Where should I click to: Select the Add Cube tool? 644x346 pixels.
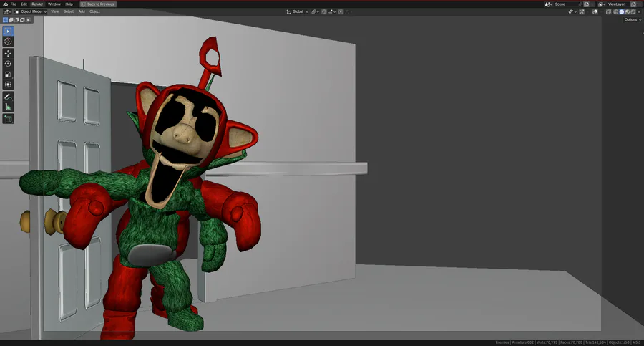pyautogui.click(x=8, y=119)
